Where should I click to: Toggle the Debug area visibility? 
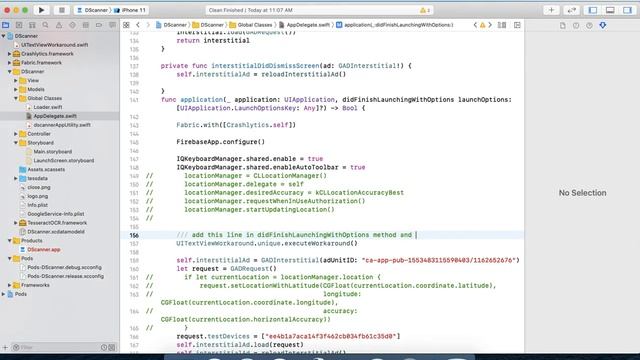click(x=610, y=10)
